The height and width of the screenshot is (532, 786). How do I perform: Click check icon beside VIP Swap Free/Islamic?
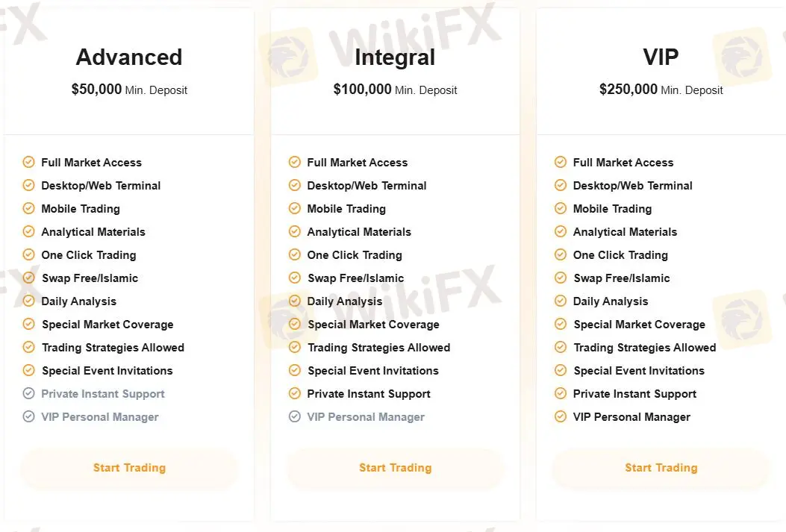tap(561, 278)
